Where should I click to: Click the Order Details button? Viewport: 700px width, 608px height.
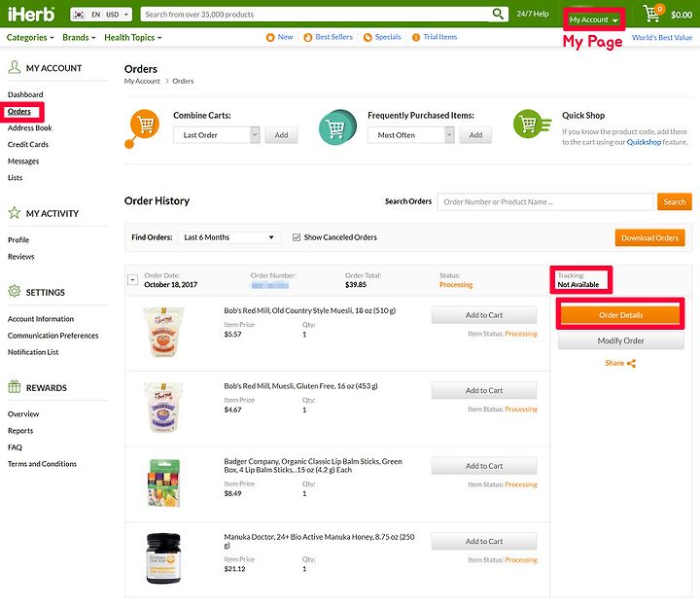(620, 315)
